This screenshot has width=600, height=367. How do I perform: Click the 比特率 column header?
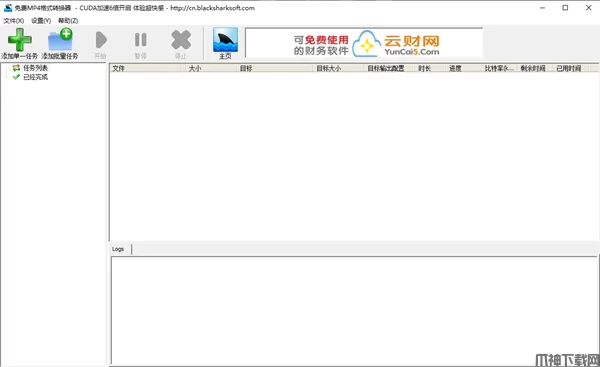[500, 69]
